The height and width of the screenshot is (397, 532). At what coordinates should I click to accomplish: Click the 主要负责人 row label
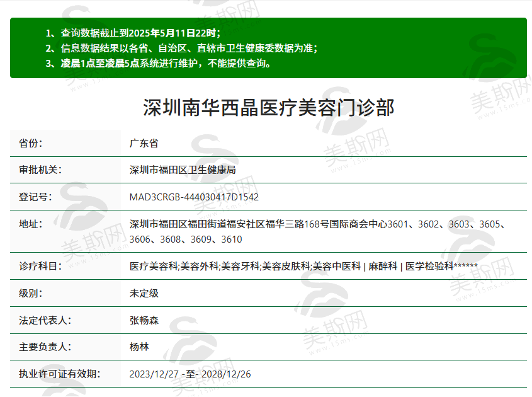[45, 347]
